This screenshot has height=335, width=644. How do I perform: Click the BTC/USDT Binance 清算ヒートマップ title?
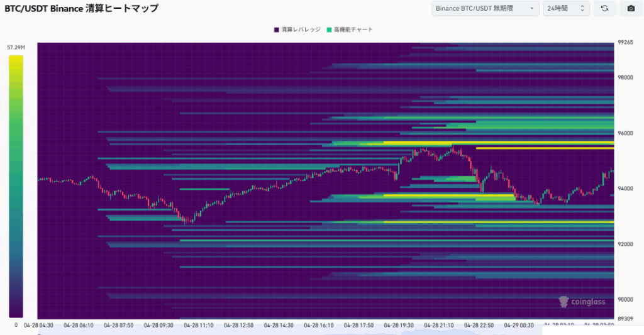(81, 8)
